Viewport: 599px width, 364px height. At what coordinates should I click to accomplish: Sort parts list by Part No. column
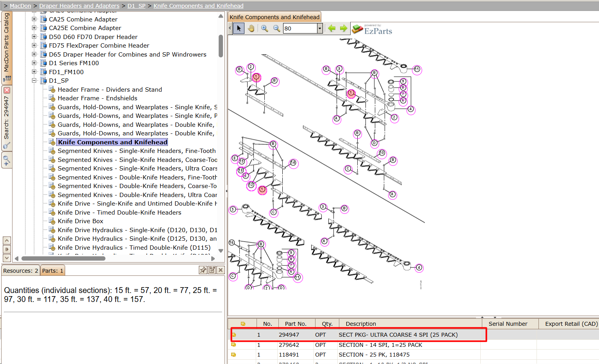point(296,324)
